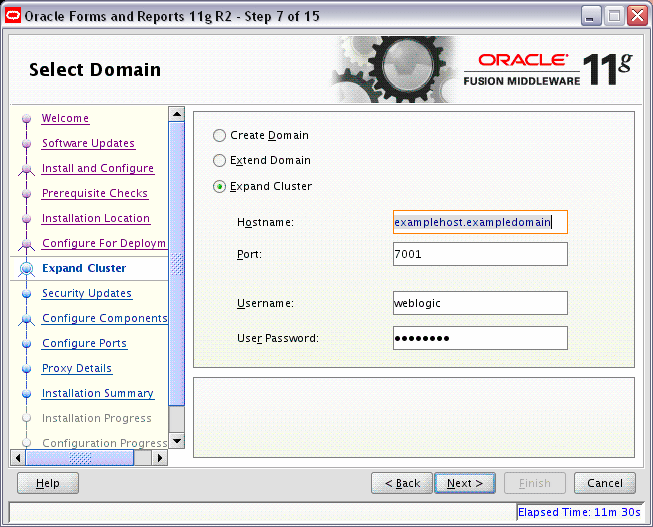Click the Help button

pyautogui.click(x=48, y=483)
